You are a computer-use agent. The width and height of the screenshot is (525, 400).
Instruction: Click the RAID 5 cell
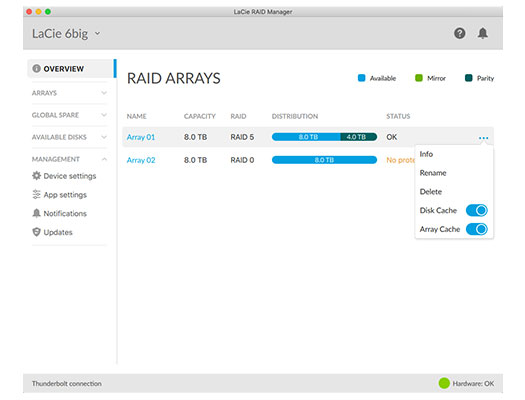[x=242, y=137]
